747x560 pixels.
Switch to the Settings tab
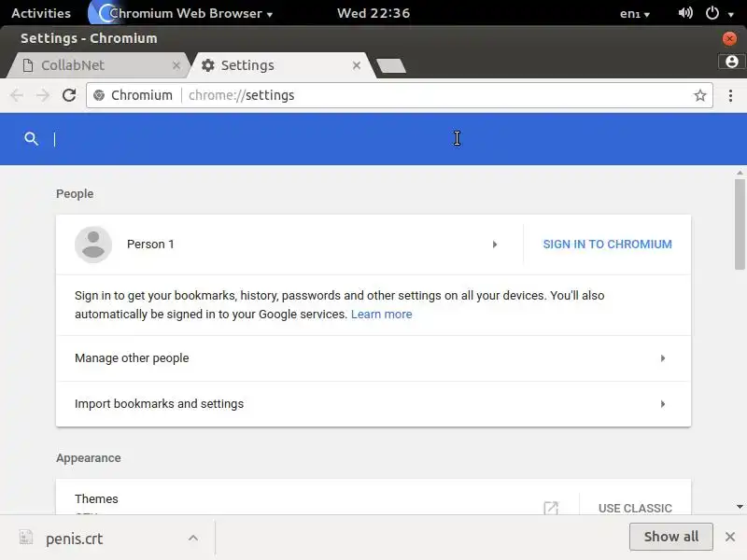(x=282, y=65)
